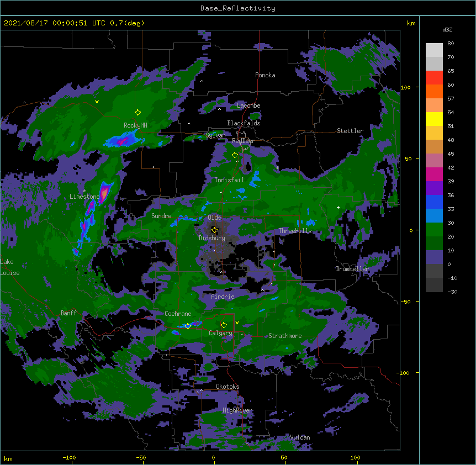
Task: Click the 50 tick on bottom km axis
Action: (284, 458)
